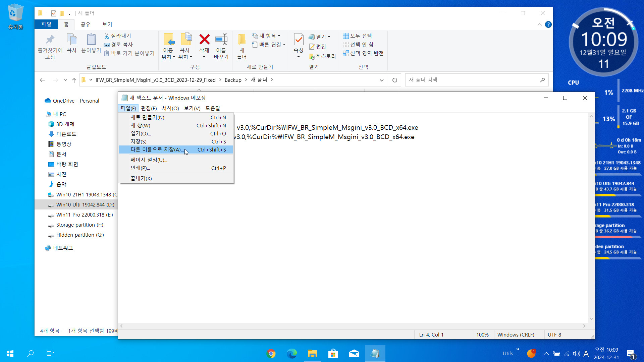Screen dimensions: 644x362
Task: Choose New Window in File menu
Action: 176,126
